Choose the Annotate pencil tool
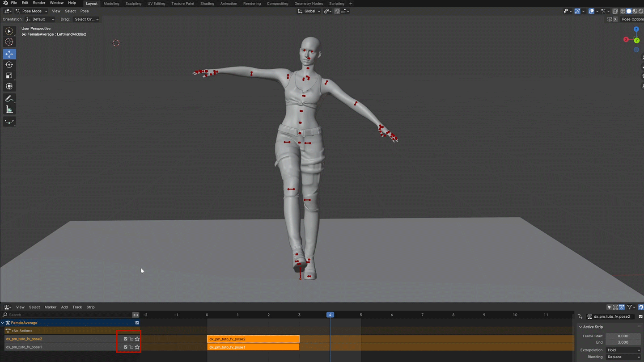The height and width of the screenshot is (362, 644). coord(9,99)
